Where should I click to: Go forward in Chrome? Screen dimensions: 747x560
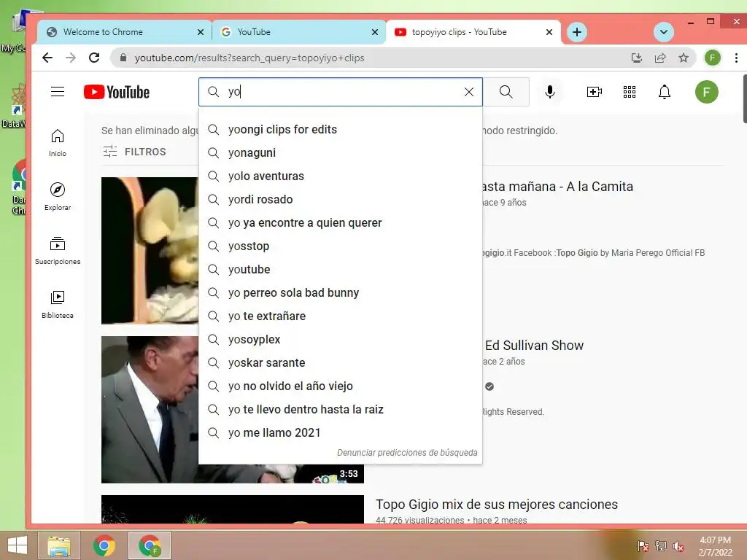[71, 58]
